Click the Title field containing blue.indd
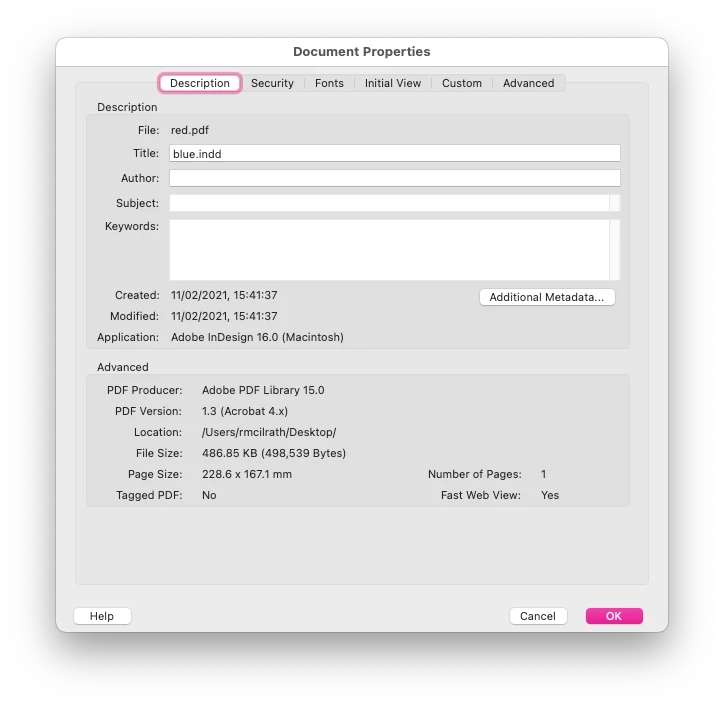 [395, 153]
